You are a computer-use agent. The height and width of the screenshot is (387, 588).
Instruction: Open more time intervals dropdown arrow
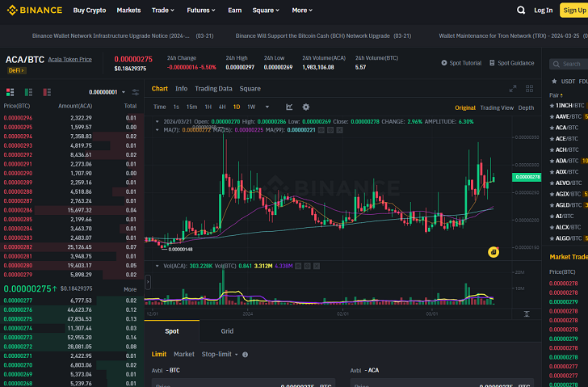coord(267,107)
